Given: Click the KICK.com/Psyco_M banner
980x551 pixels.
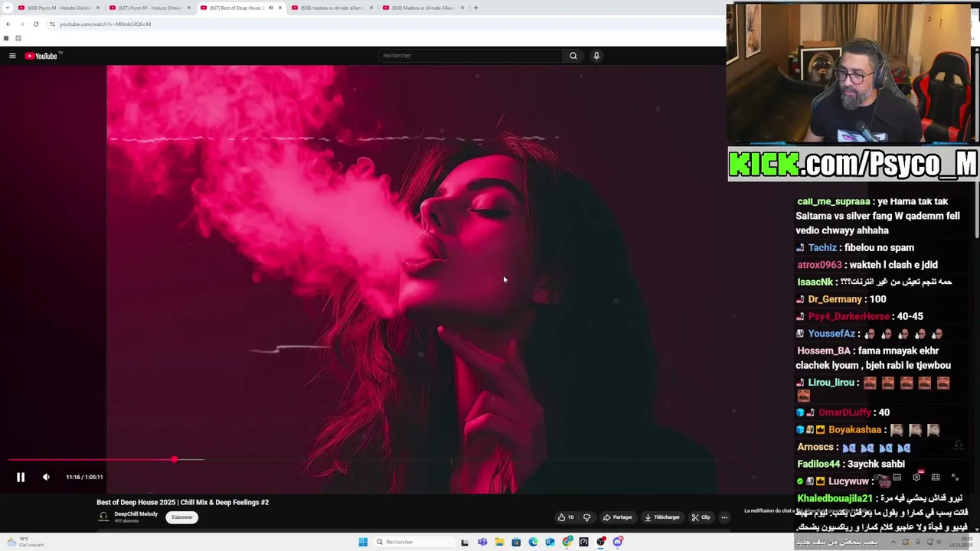Looking at the screenshot, I should coord(853,164).
